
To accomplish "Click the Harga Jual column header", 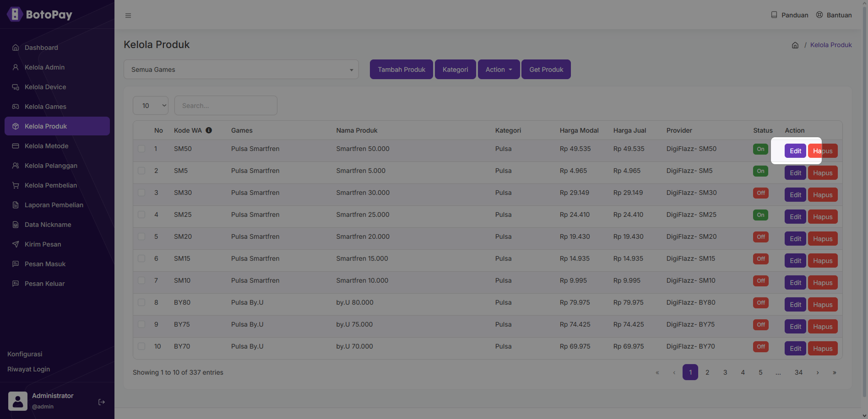I will pos(629,130).
